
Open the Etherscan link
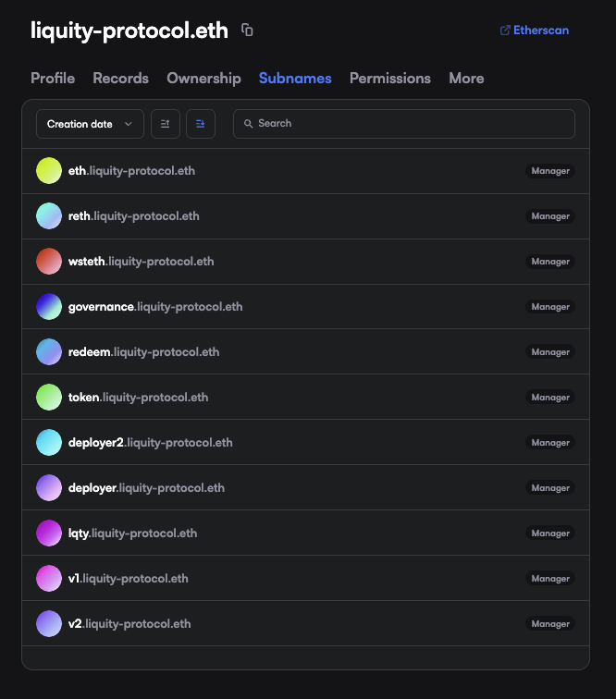pyautogui.click(x=535, y=31)
